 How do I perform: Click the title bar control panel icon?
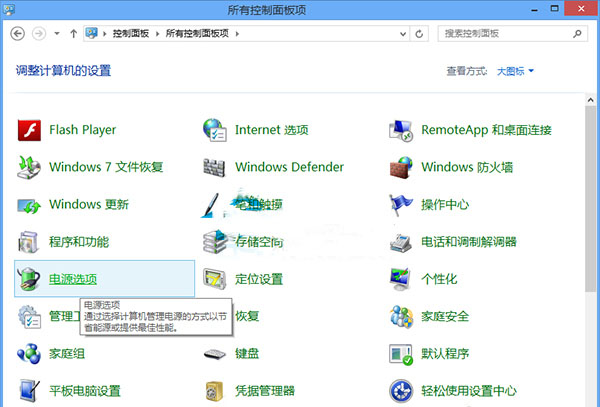coord(9,9)
